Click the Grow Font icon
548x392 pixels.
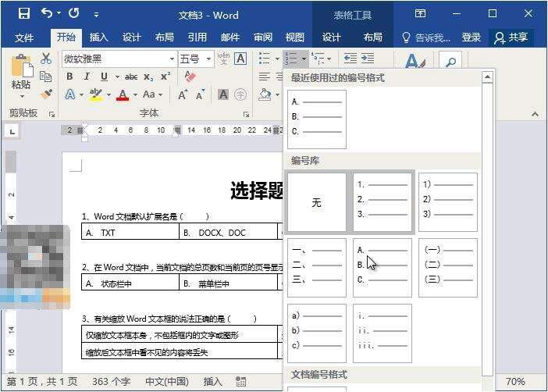[x=183, y=94]
